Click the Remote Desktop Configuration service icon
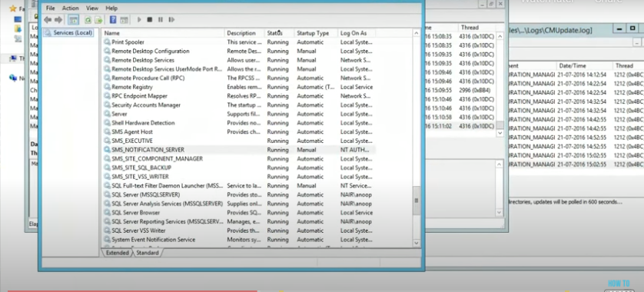 tap(107, 51)
